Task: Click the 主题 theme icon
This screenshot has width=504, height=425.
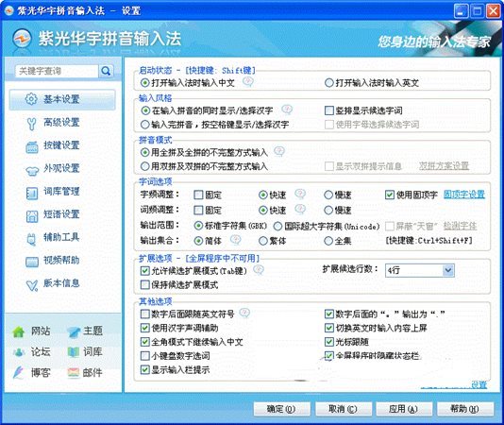Action: click(74, 332)
